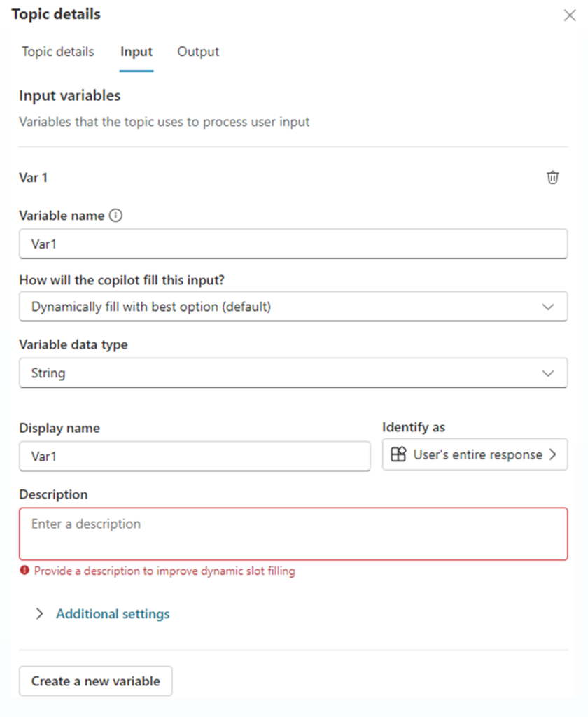The height and width of the screenshot is (717, 588).
Task: Select the Input tab
Action: pos(136,52)
